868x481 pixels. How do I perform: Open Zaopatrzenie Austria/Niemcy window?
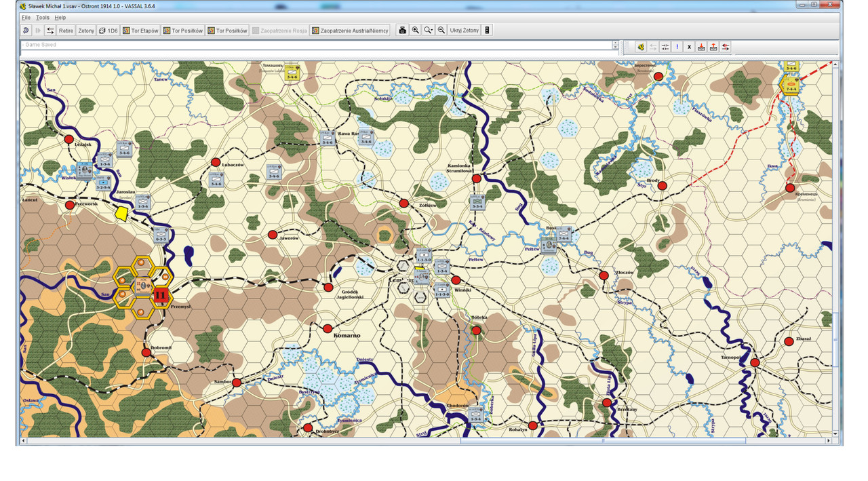point(350,31)
